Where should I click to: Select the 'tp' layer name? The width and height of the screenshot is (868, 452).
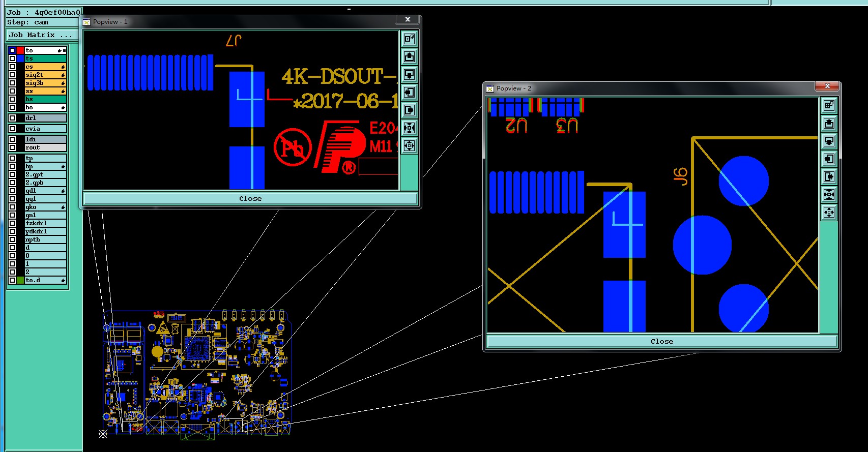tap(46, 158)
